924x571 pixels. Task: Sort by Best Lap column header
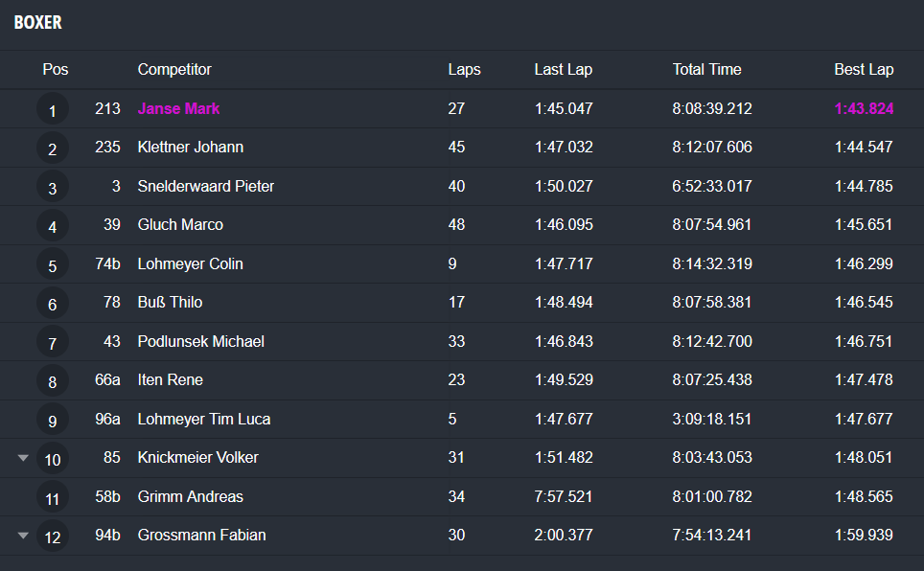click(x=864, y=69)
